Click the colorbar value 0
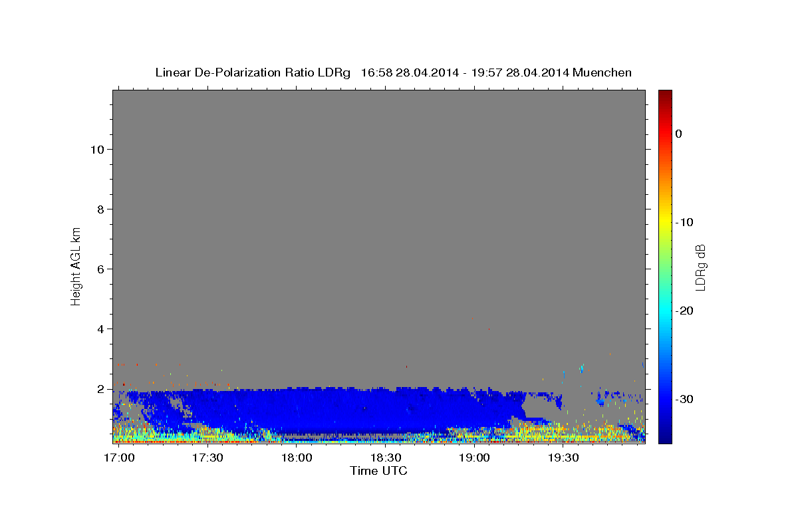The image size is (798, 532). [x=679, y=134]
